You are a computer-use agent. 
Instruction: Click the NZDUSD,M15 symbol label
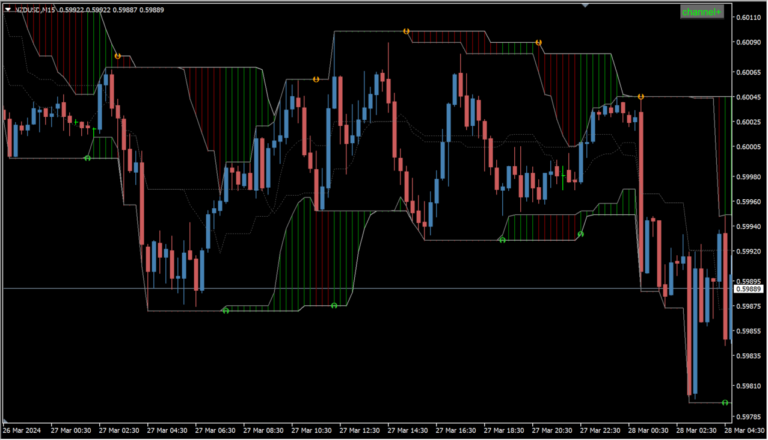[38, 10]
